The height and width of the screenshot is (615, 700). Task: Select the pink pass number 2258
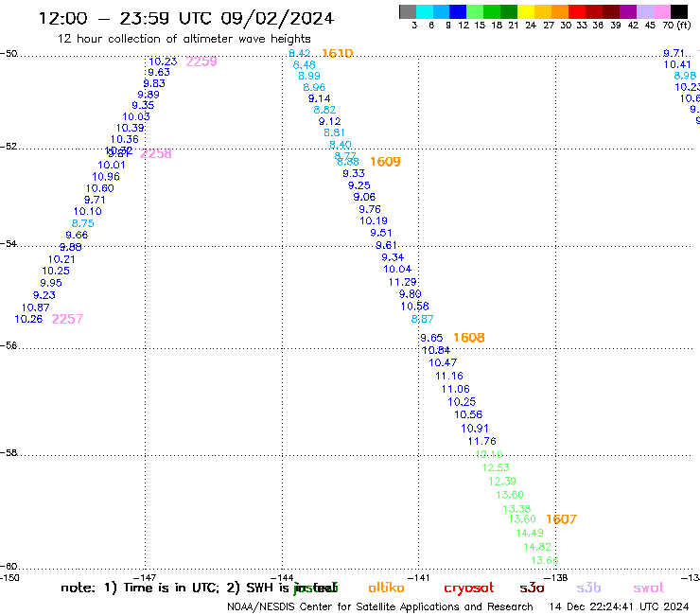tap(156, 153)
